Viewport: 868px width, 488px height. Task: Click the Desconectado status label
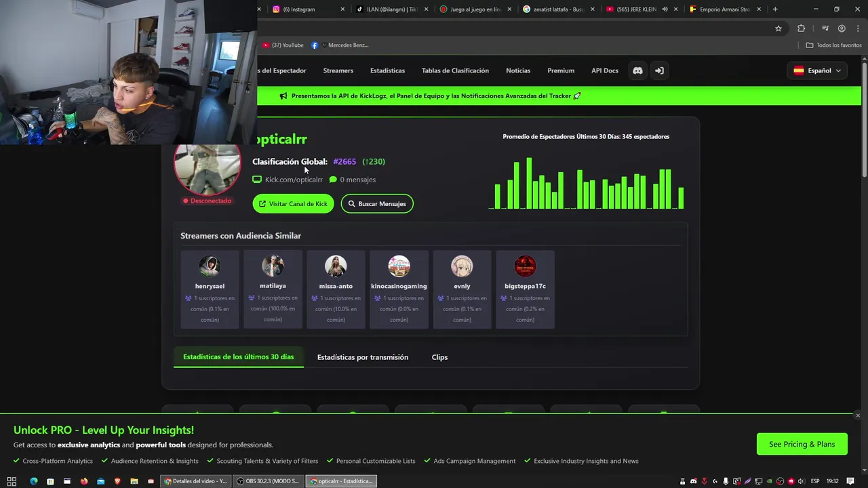pyautogui.click(x=207, y=201)
